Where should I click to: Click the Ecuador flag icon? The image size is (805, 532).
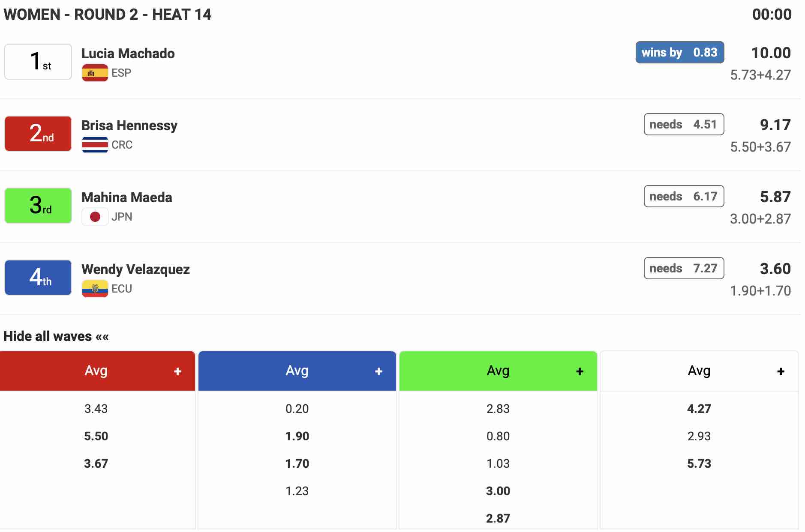95,289
